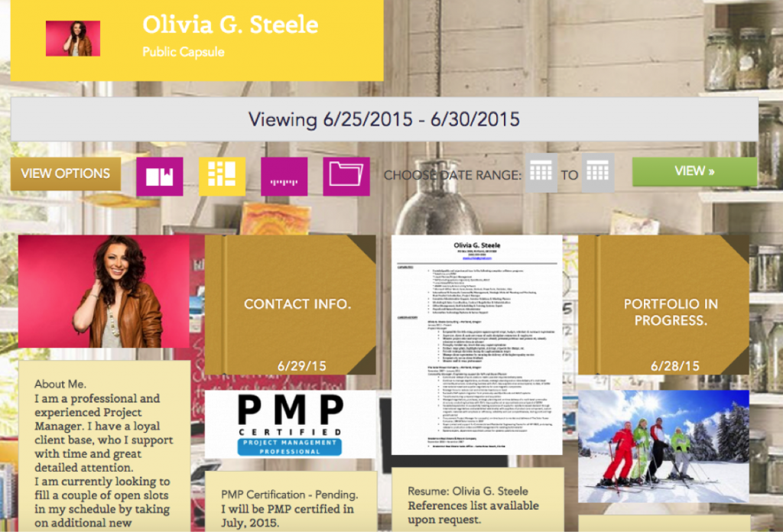Switch to the yellow mosaic grid view
The width and height of the screenshot is (783, 532).
click(222, 177)
